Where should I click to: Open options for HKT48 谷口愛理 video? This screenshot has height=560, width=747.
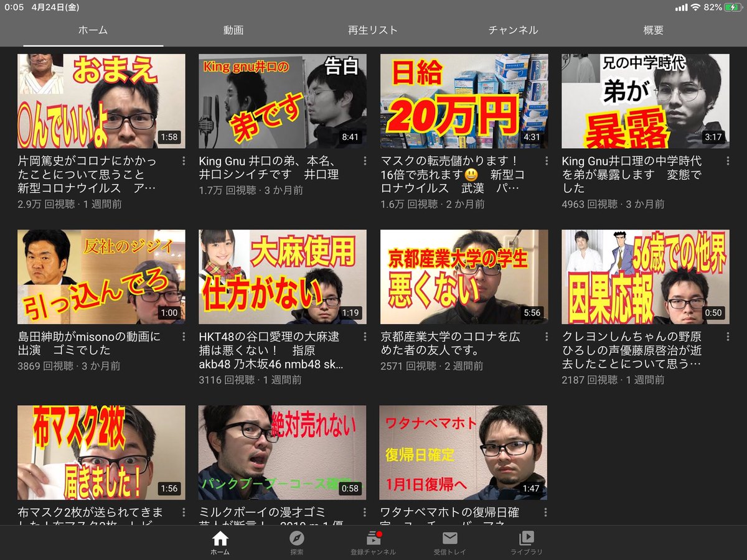(x=365, y=337)
